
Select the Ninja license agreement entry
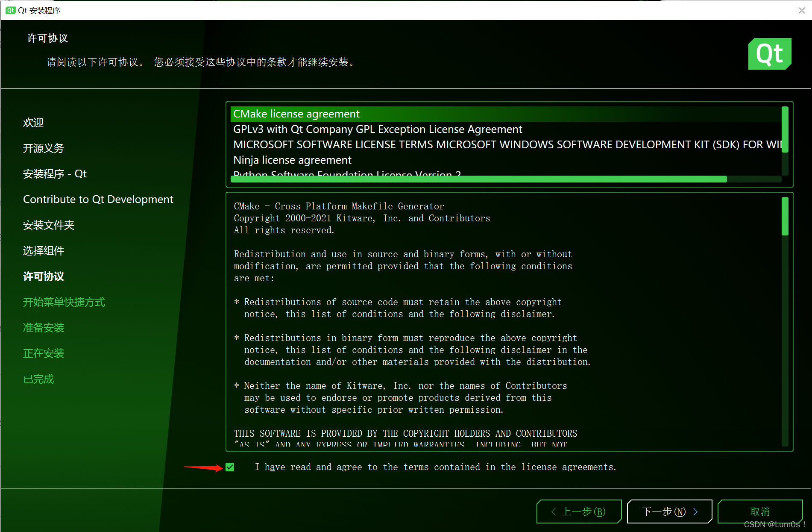[x=506, y=160]
